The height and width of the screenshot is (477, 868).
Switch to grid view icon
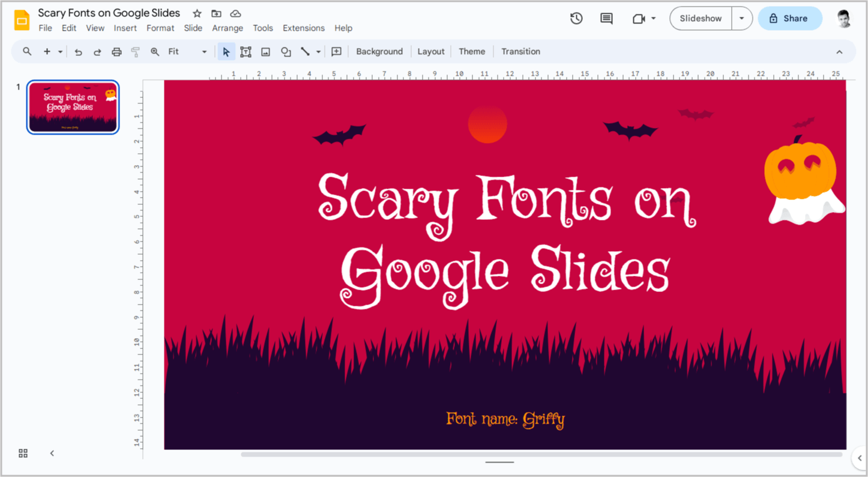[23, 453]
